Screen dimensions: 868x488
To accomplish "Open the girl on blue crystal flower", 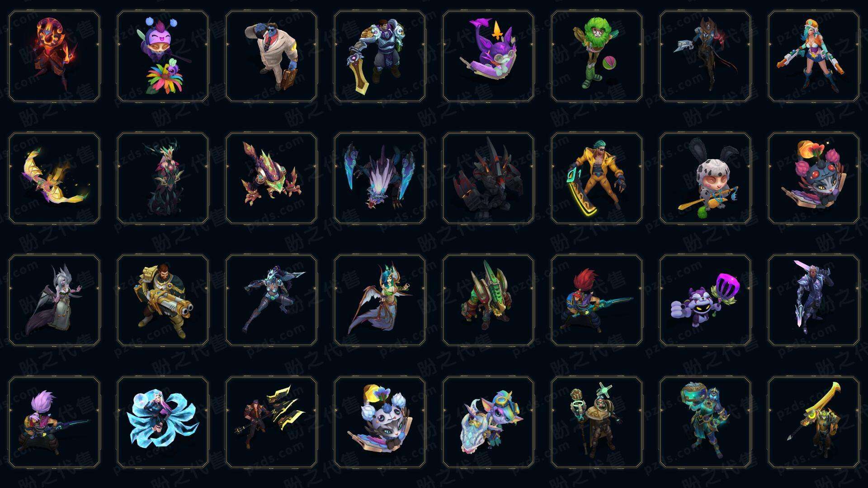I will click(163, 422).
